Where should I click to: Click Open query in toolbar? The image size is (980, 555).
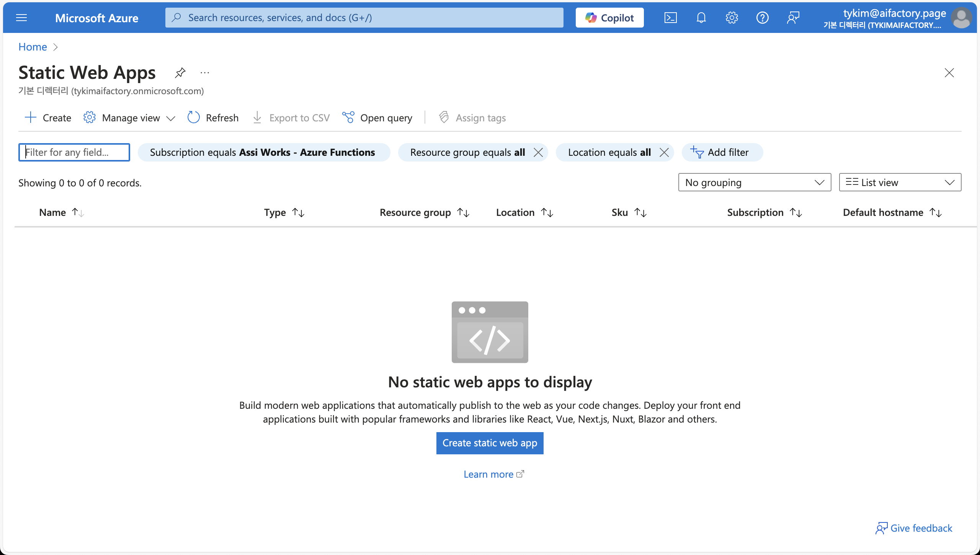tap(377, 118)
